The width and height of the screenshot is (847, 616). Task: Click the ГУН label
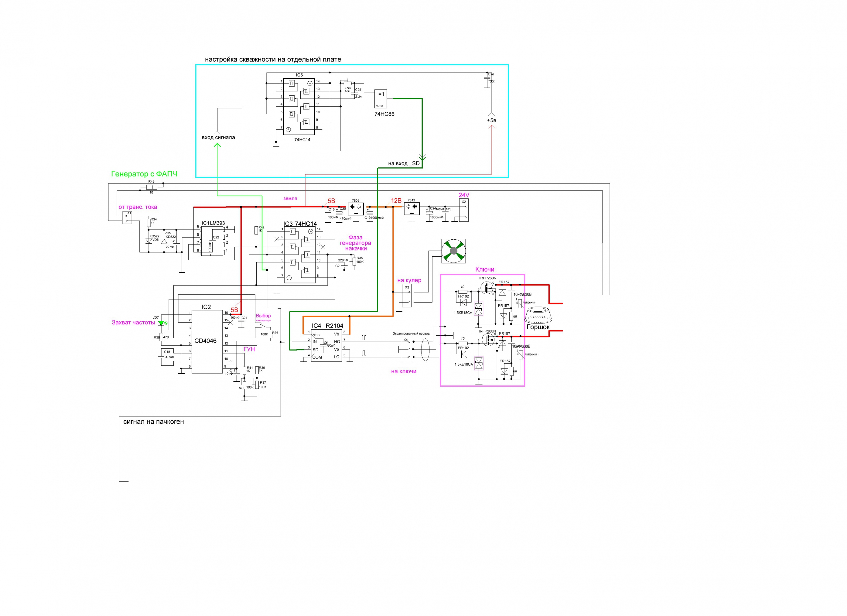pos(249,349)
